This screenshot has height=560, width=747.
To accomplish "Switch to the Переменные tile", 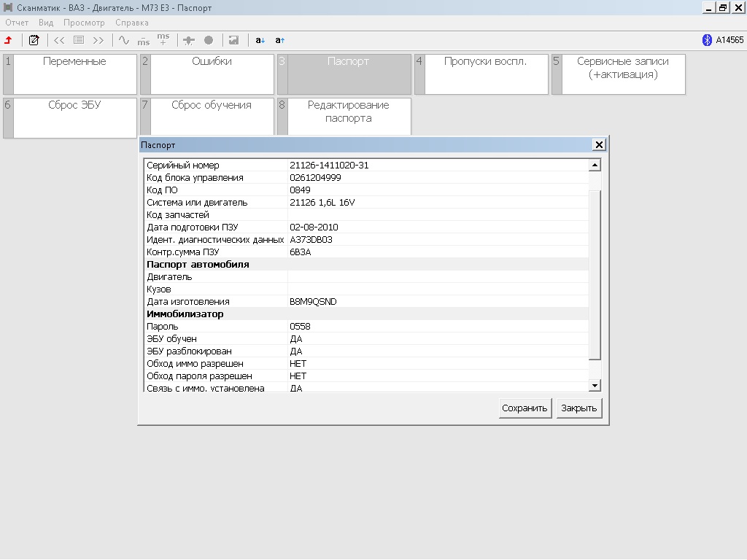I will pyautogui.click(x=70, y=74).
